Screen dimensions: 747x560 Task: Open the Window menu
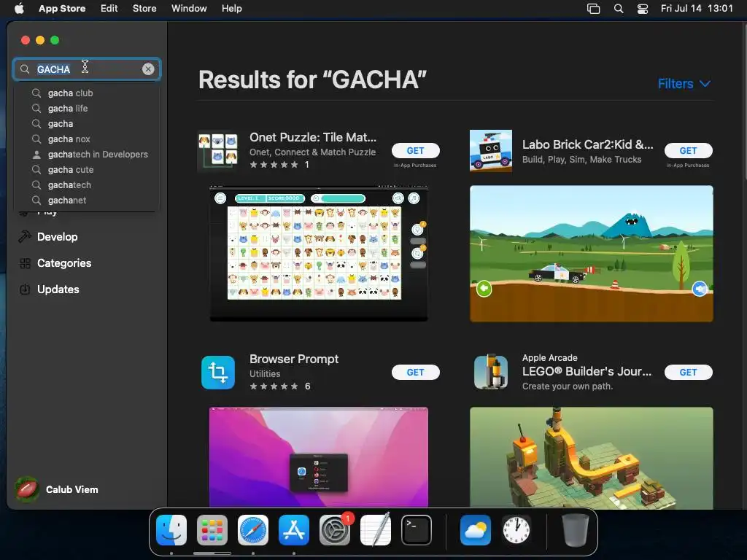[x=189, y=8]
